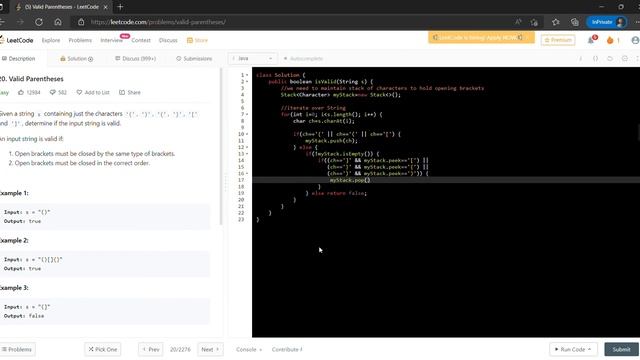
Task: Open the browser collections icon
Action: point(575,22)
